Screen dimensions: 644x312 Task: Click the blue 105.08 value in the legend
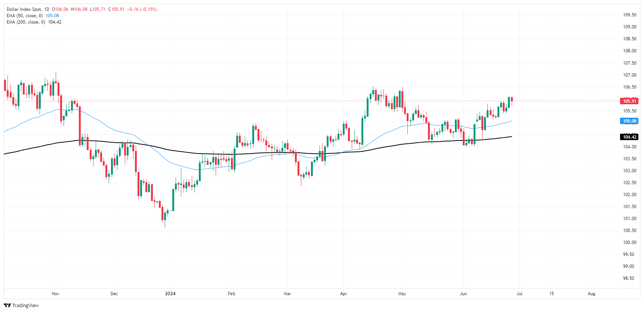[x=52, y=16]
